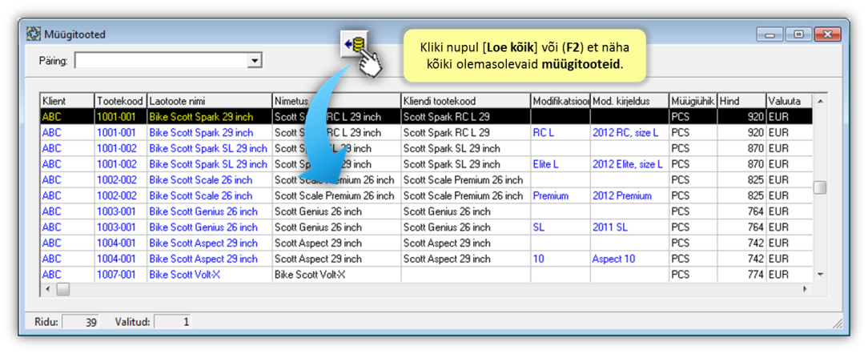Screen dimensions: 868x354
Task: Sort by the Klient column header
Action: point(67,102)
